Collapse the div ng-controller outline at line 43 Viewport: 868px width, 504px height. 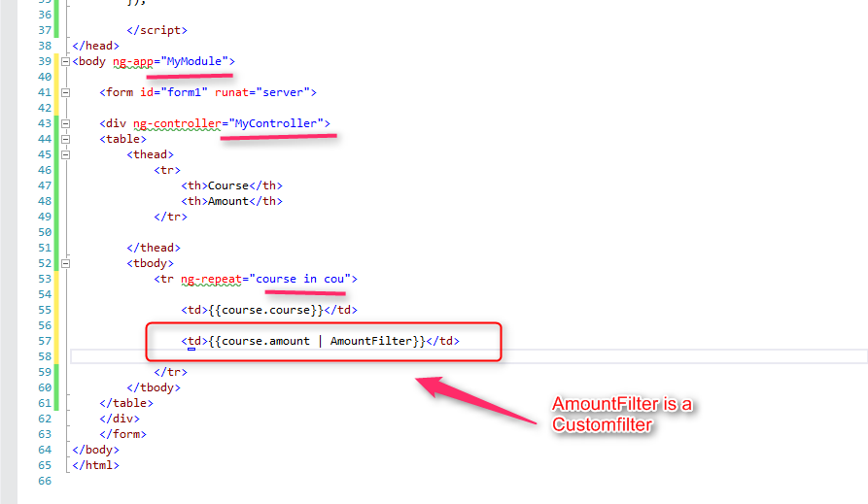pos(65,123)
